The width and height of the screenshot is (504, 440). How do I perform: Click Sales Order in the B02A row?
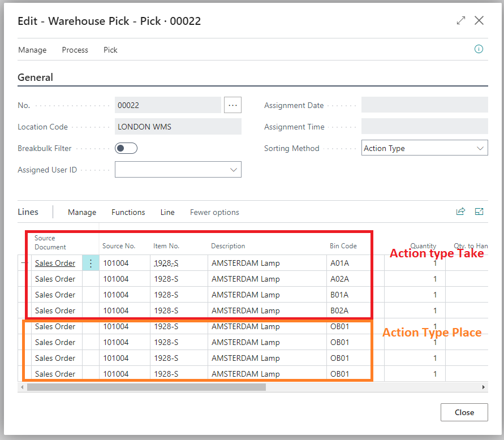(55, 310)
